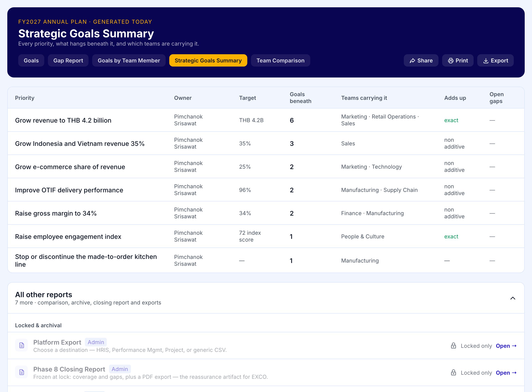Click goals beneath count '6'
This screenshot has height=392, width=532.
pyautogui.click(x=292, y=120)
